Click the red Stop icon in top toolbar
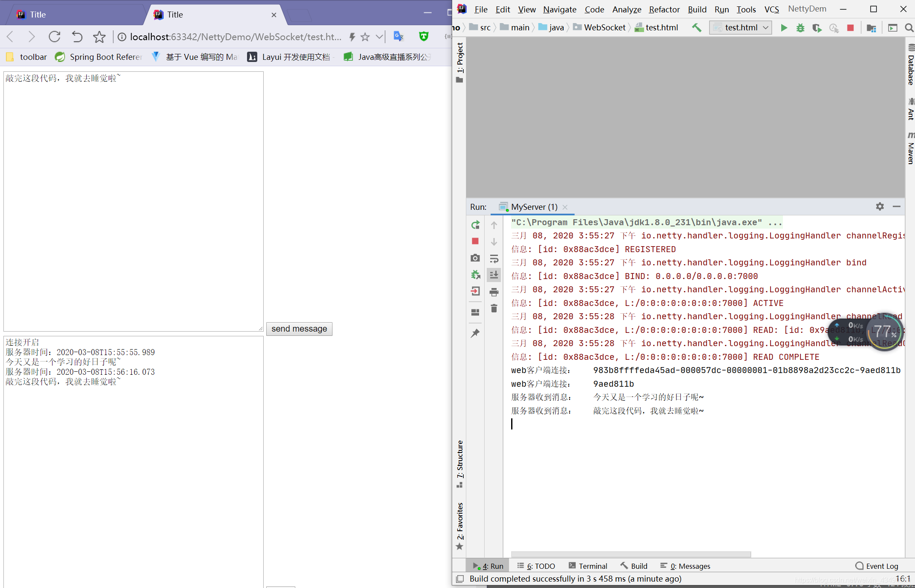Image resolution: width=915 pixels, height=588 pixels. pos(850,28)
